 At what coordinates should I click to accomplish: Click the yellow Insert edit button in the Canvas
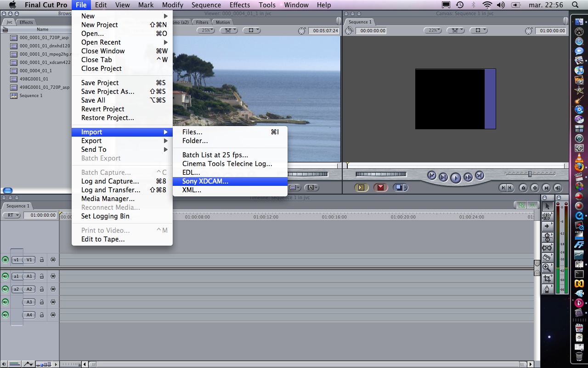tap(361, 187)
